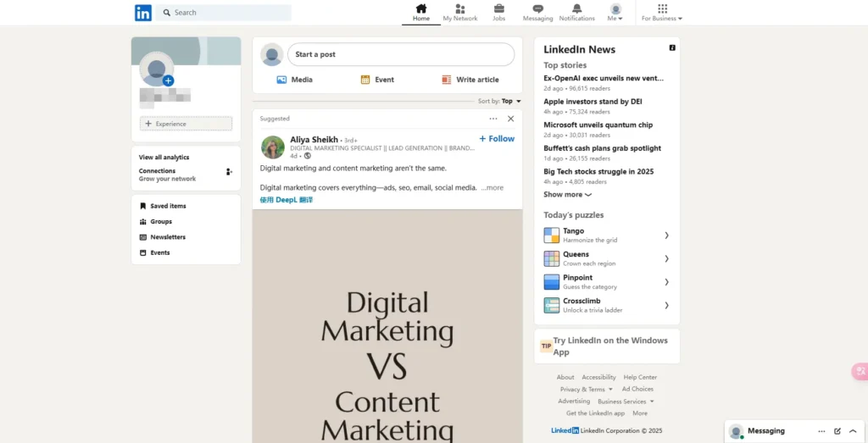Screen dimensions: 868x443
Task: Click the LinkedIn logo icon
Action: [x=142, y=13]
